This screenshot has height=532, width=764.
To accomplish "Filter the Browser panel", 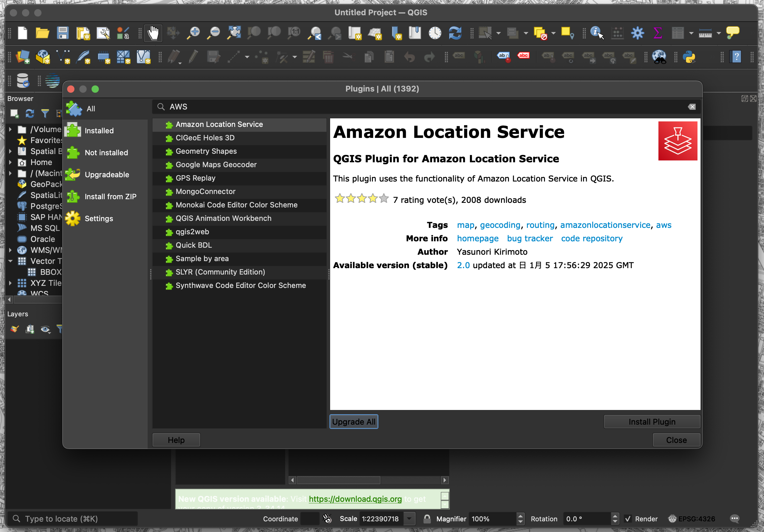I will point(45,114).
